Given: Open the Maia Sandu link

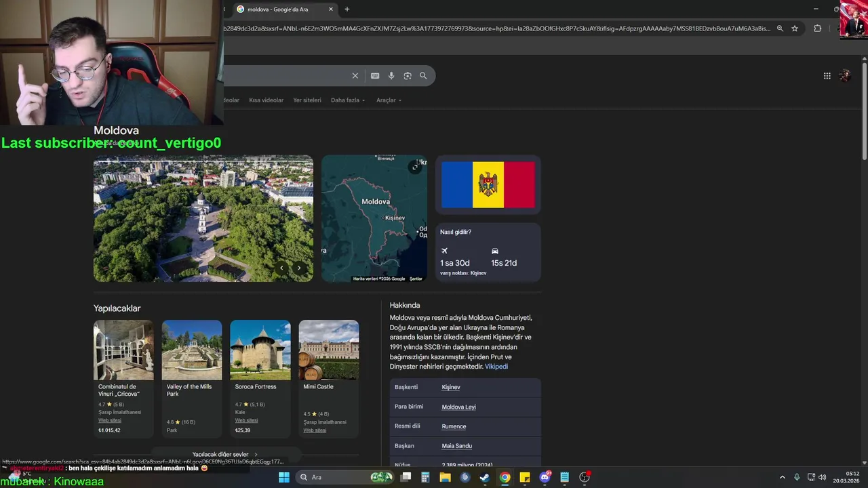Looking at the screenshot, I should [x=456, y=446].
